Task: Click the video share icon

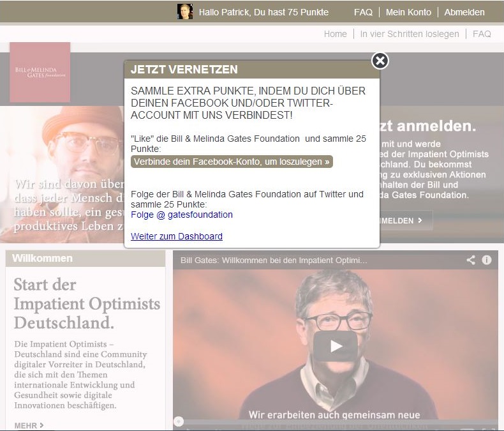Action: [x=471, y=260]
